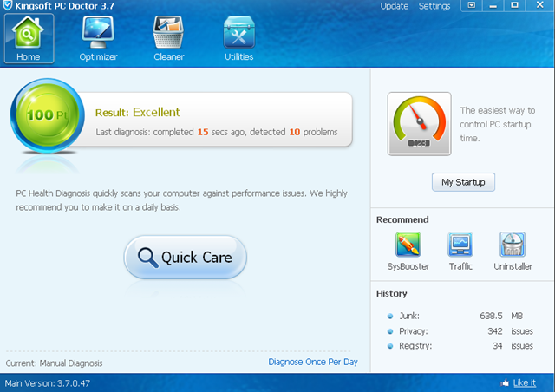This screenshot has height=392, width=555.
Task: Open the Cleaner tab
Action: pyautogui.click(x=169, y=39)
